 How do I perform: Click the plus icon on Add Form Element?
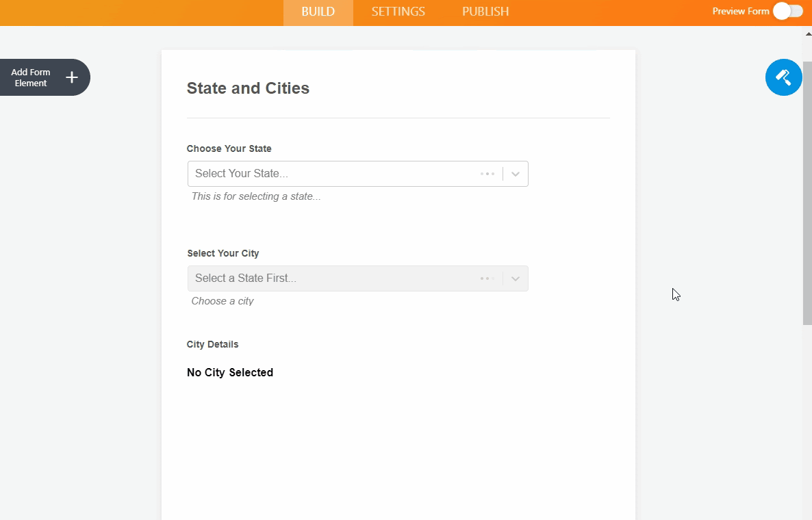pyautogui.click(x=72, y=77)
